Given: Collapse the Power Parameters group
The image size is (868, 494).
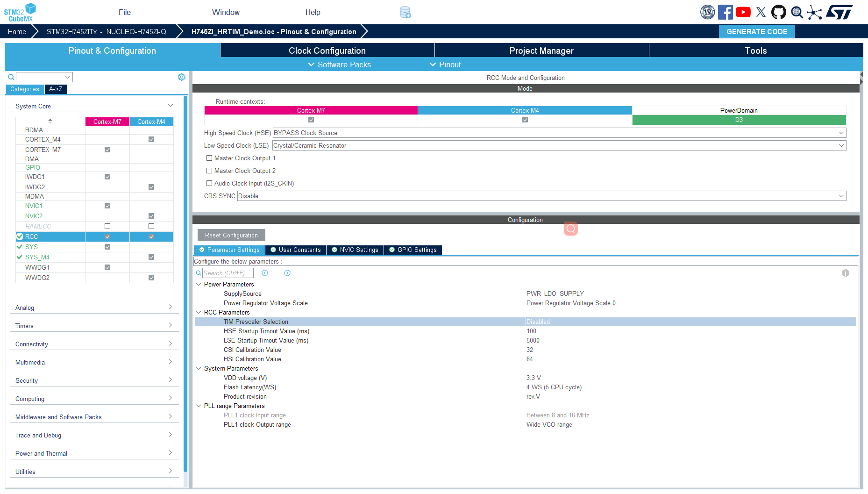Looking at the screenshot, I should tap(199, 284).
